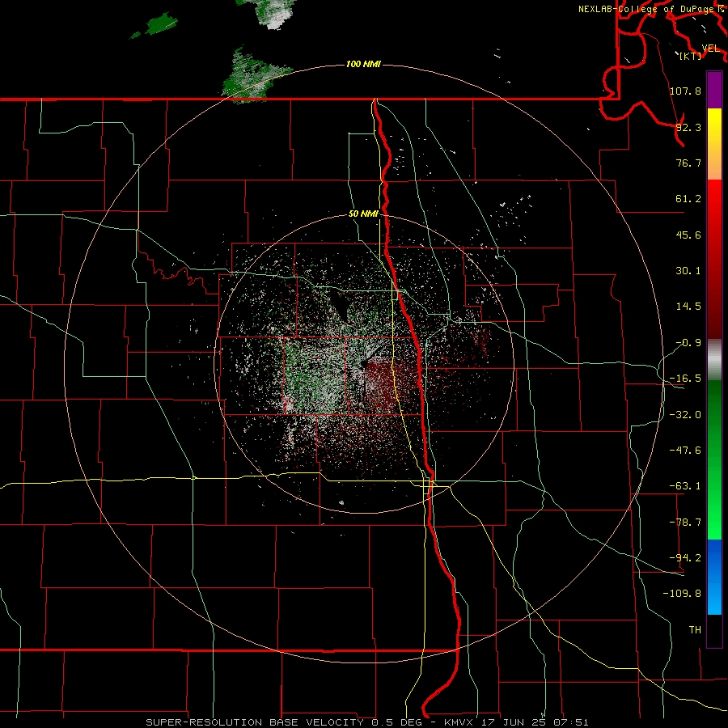
Task: Click the blue segment of the color bar
Action: click(x=714, y=577)
